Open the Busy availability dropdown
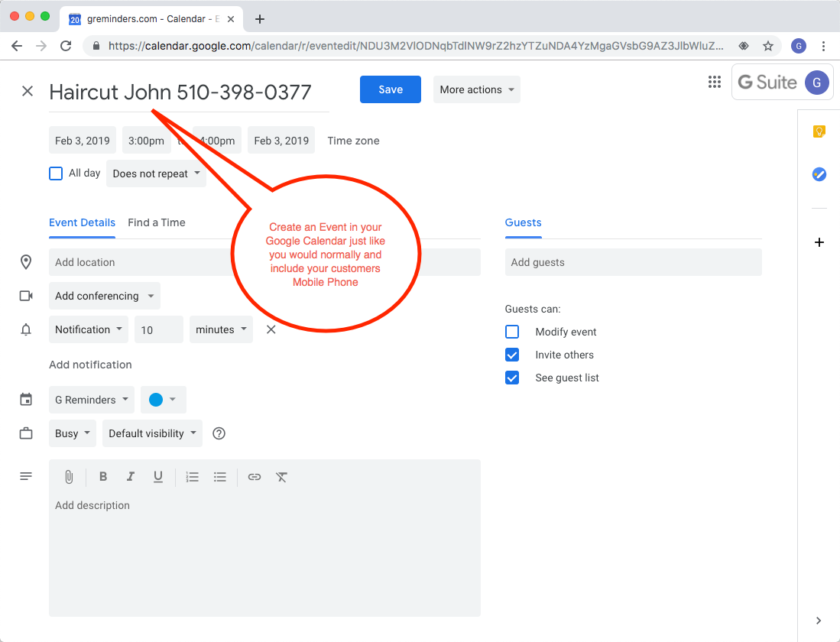 pos(73,433)
